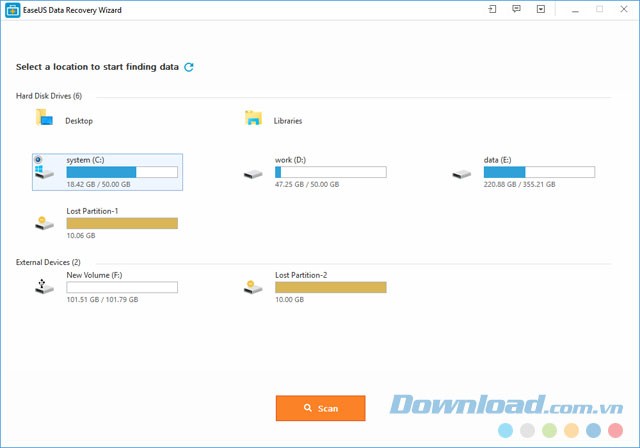Screen dimensions: 640x448
Task: Click the Lost Partition-2 drive icon
Action: coord(253,287)
